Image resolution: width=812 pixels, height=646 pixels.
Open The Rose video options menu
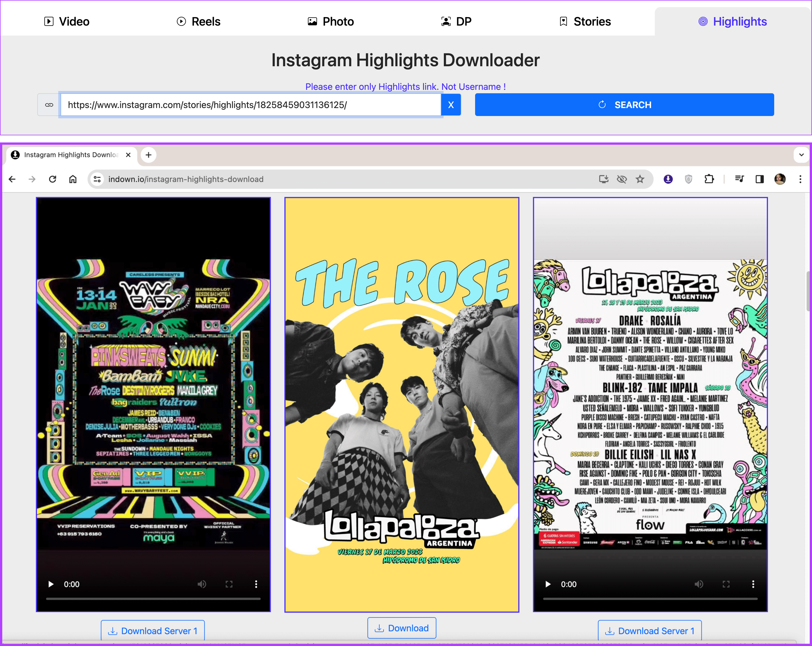(x=256, y=584)
